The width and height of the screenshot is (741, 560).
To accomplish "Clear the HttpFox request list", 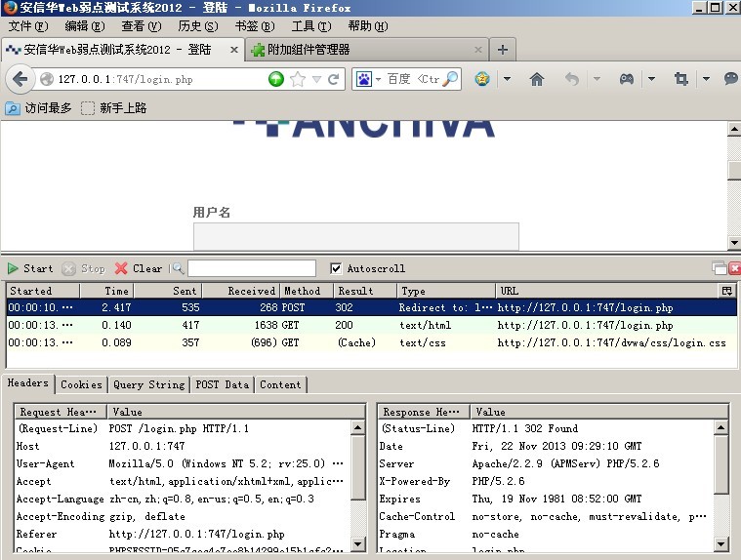I will click(x=139, y=268).
